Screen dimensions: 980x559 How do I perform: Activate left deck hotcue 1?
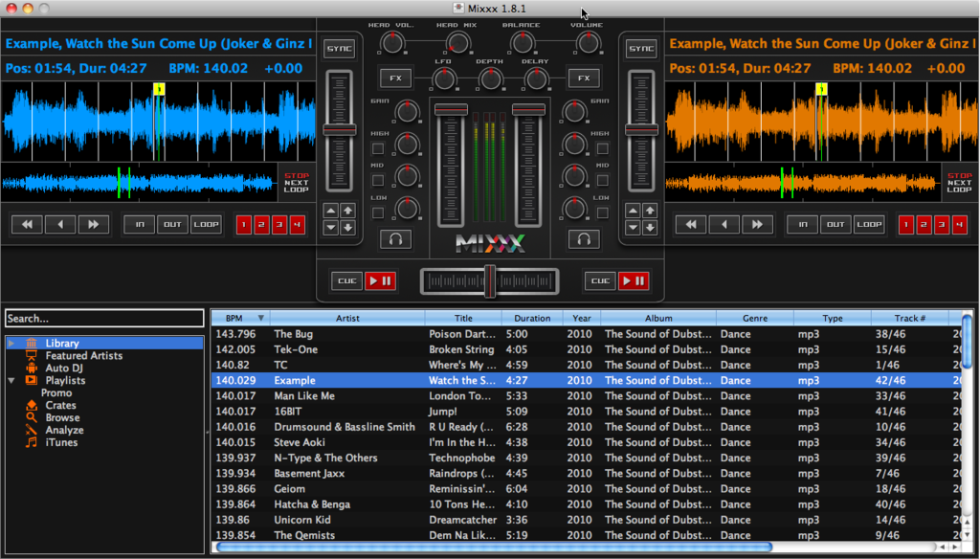tap(244, 225)
